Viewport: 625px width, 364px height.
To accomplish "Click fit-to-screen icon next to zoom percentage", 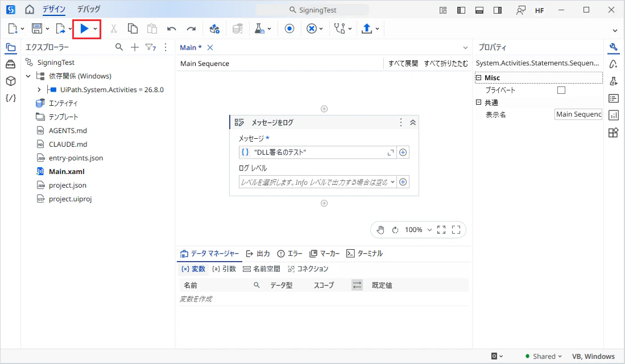I will click(x=441, y=230).
